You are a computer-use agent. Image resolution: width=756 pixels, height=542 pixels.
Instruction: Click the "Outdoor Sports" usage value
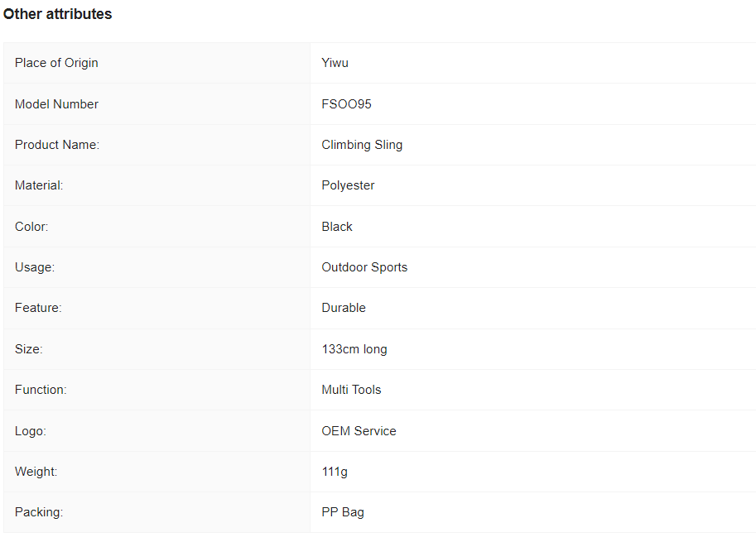click(x=364, y=267)
